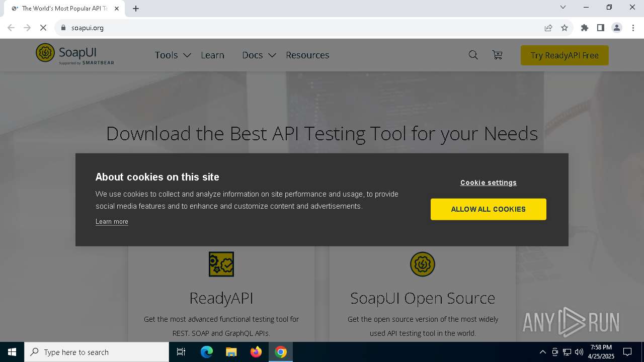Open the site search magnifier icon
This screenshot has height=362, width=644.
click(473, 55)
